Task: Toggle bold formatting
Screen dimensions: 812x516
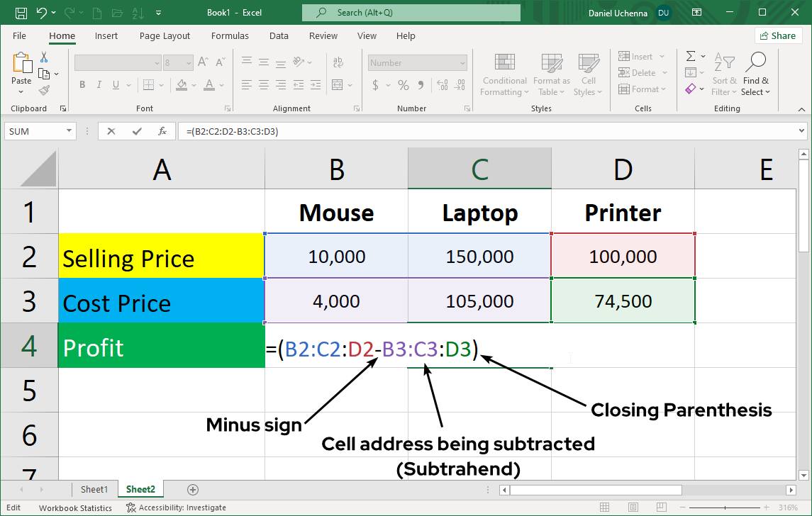Action: [82, 84]
